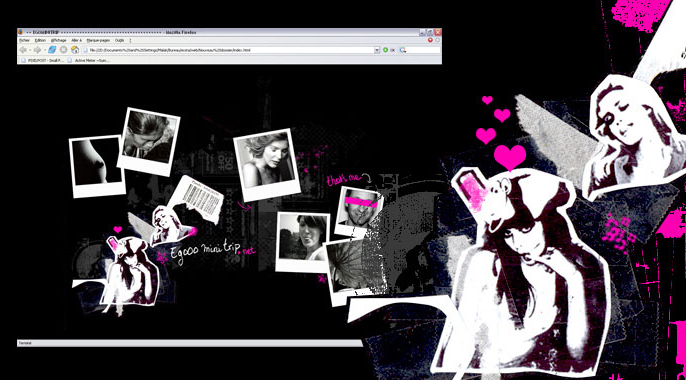Open the dark-haired woman outdoors polaroid

[303, 242]
